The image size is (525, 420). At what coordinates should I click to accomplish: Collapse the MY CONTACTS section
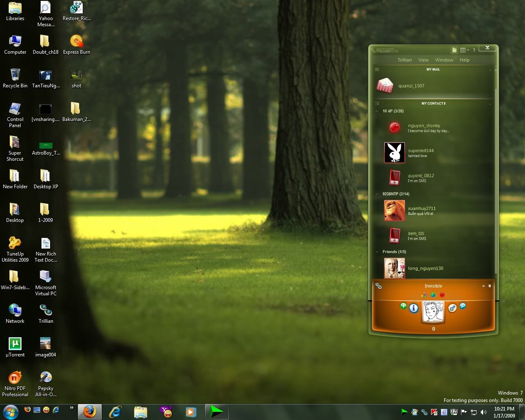[490, 104]
